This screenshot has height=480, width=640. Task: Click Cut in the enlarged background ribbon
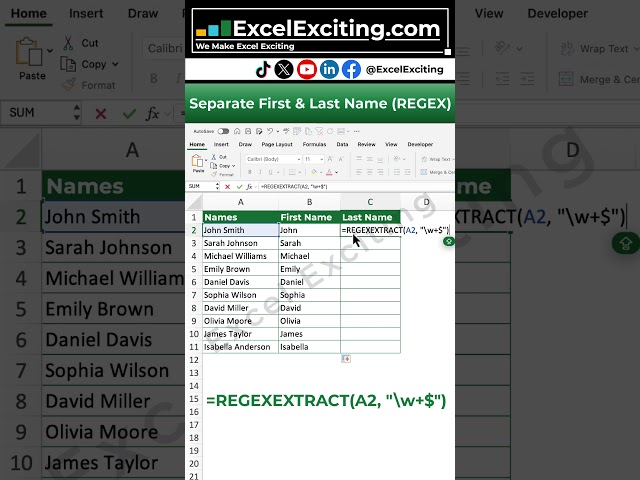click(81, 43)
